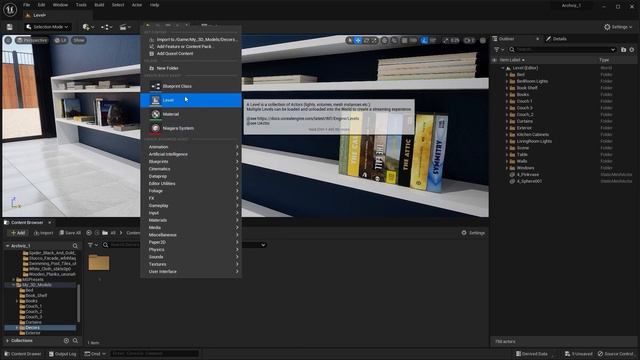Screen dimensions: 640x360
Task: Open the Materials submenu
Action: point(191,220)
